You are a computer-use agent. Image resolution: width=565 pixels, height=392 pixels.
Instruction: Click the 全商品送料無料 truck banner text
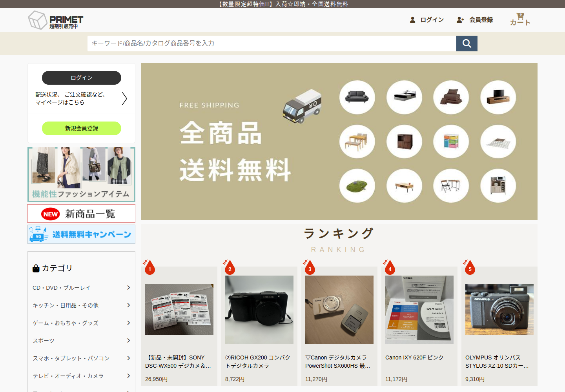(235, 151)
